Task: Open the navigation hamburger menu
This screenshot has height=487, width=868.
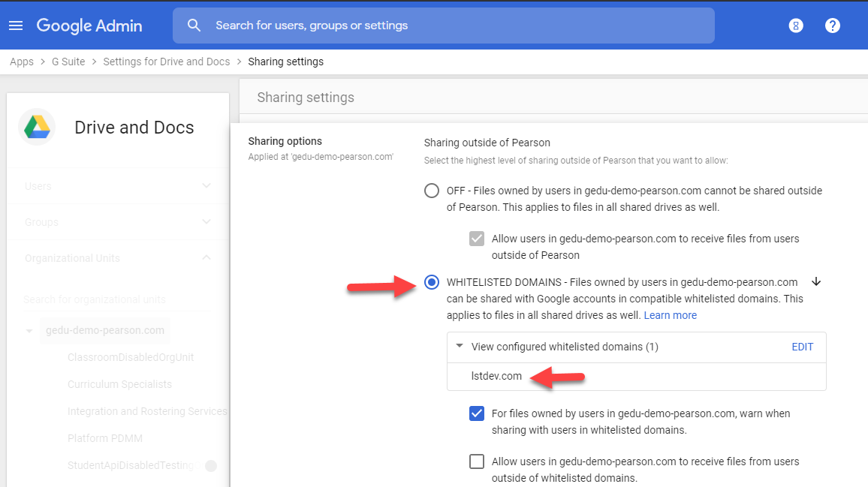Action: [x=16, y=25]
